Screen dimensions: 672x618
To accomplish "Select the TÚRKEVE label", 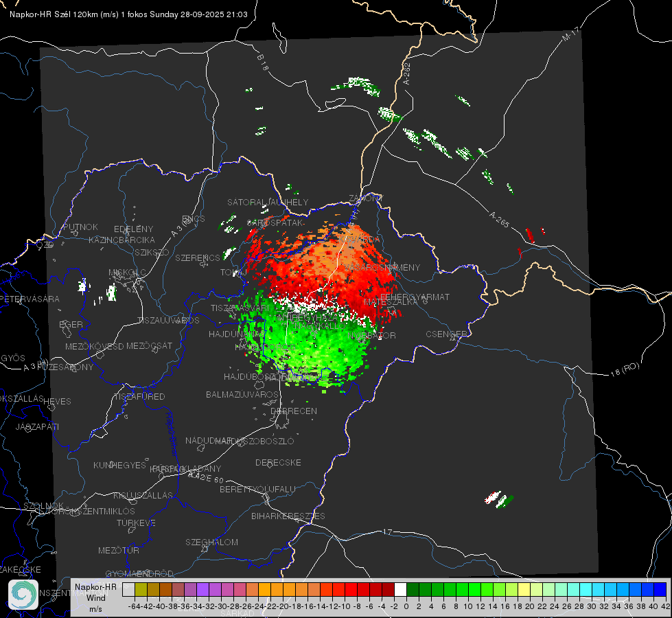I will coord(136,523).
